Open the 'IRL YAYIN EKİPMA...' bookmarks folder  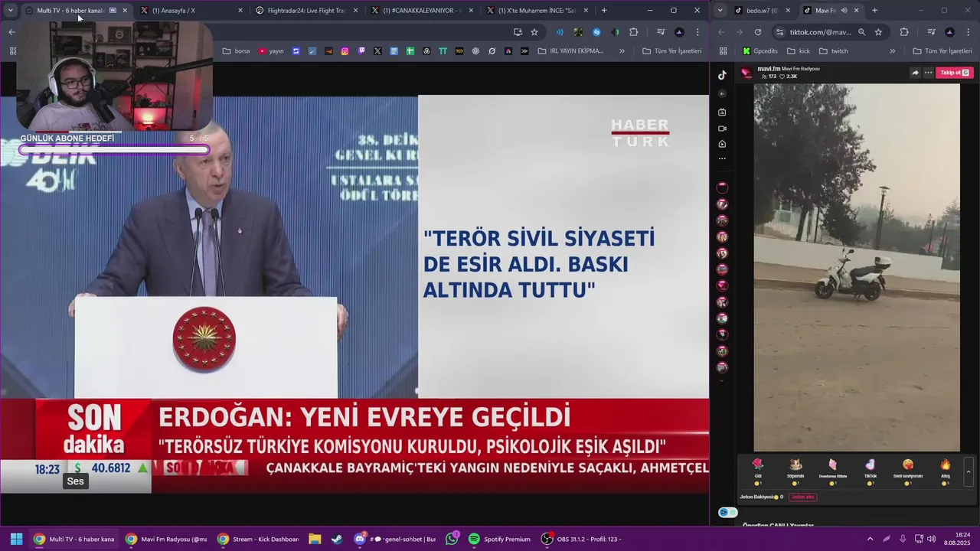pyautogui.click(x=570, y=51)
